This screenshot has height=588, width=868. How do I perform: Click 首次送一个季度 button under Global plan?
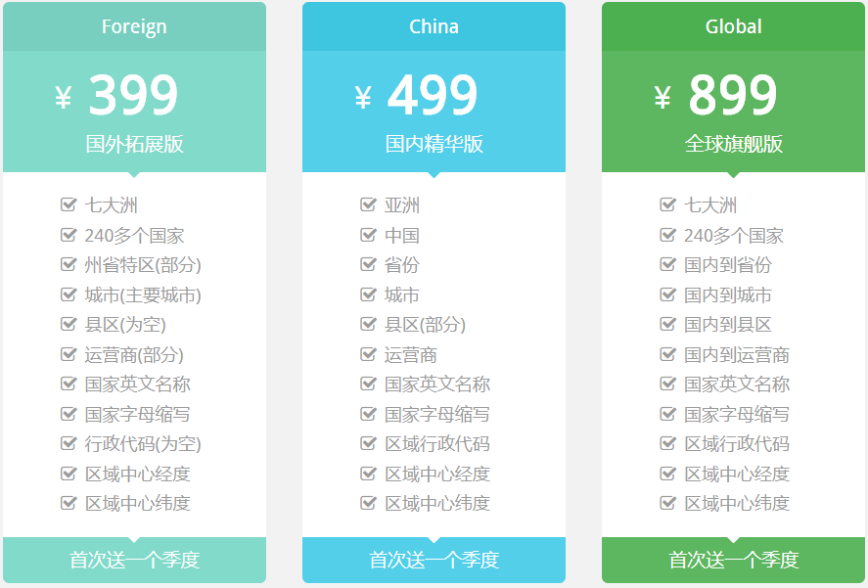click(x=733, y=561)
